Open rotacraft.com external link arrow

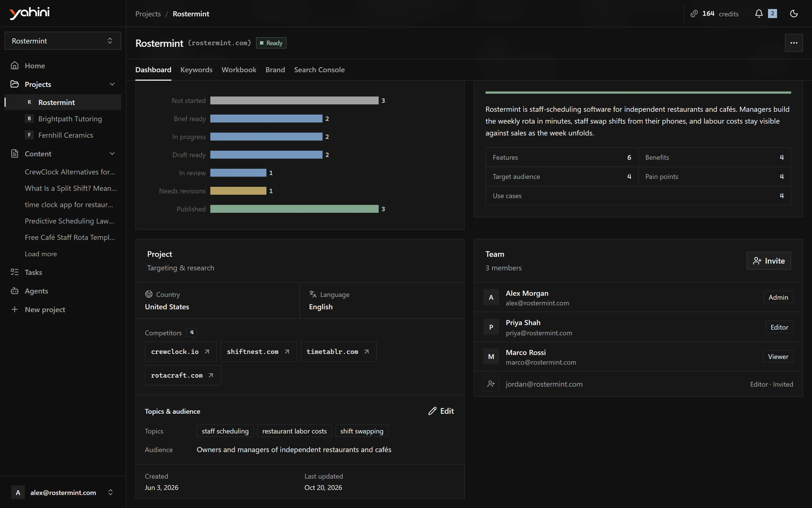[x=211, y=375]
